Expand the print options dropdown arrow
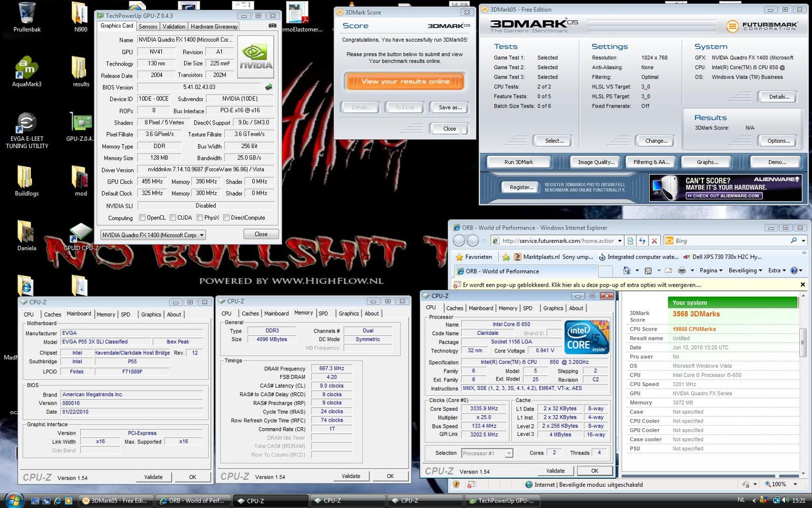 (692, 271)
